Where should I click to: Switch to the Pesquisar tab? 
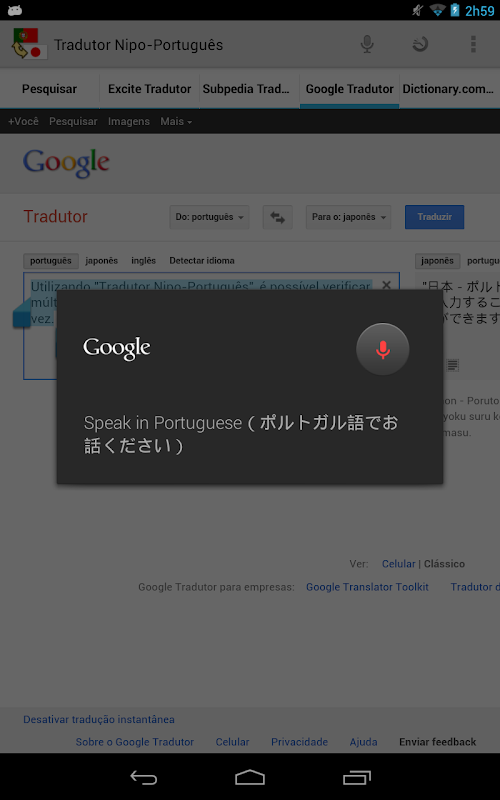click(49, 89)
